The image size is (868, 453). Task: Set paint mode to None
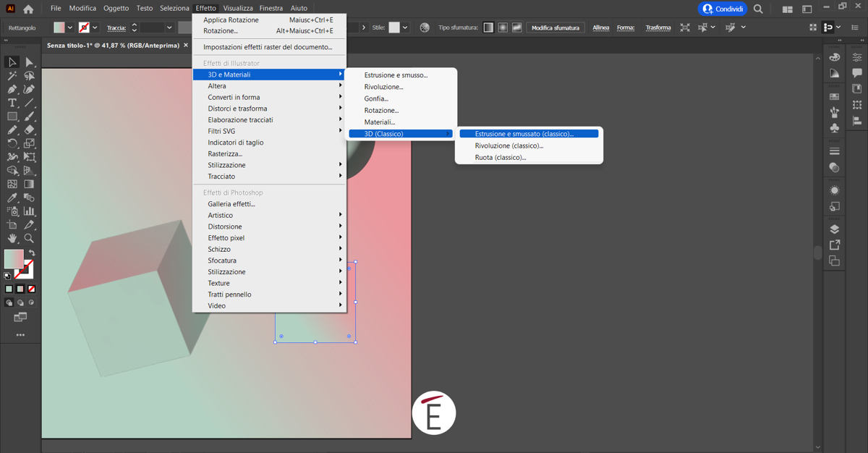31,289
